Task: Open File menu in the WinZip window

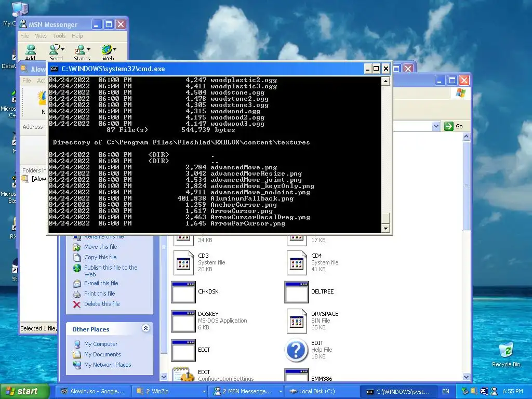Action: pyautogui.click(x=26, y=81)
